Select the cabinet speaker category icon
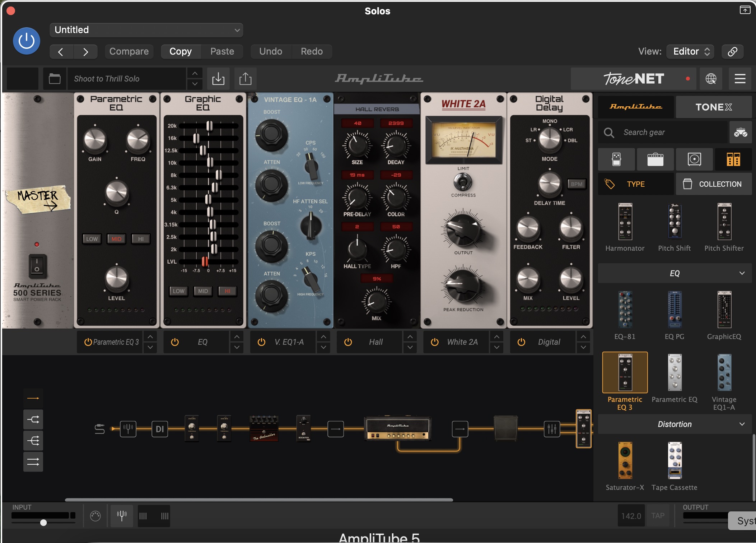The height and width of the screenshot is (543, 756). tap(694, 159)
